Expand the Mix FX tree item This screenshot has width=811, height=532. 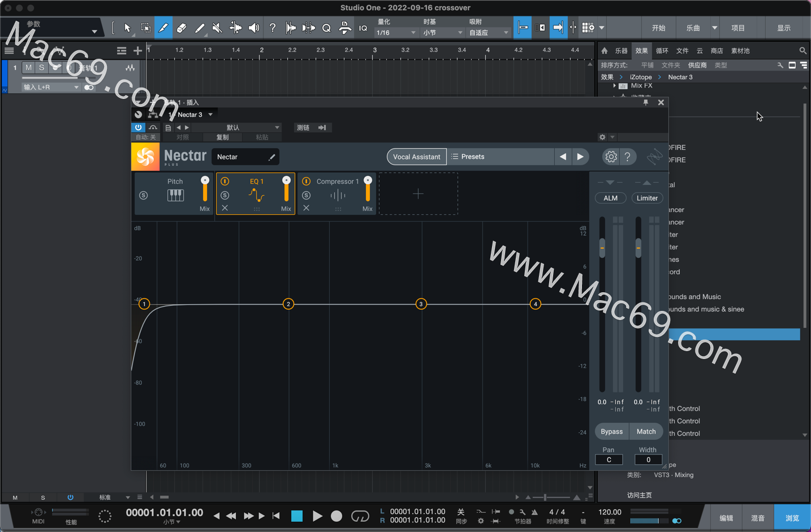(615, 86)
